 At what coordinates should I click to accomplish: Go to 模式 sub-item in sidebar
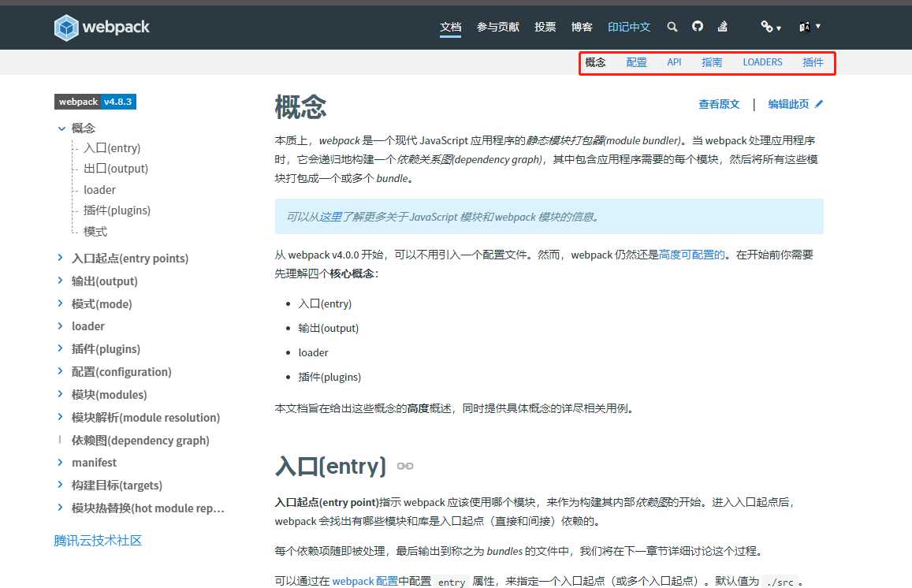tap(95, 232)
